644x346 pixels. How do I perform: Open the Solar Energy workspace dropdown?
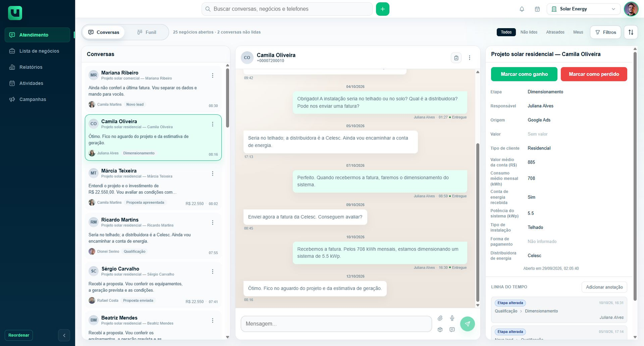[x=583, y=9]
